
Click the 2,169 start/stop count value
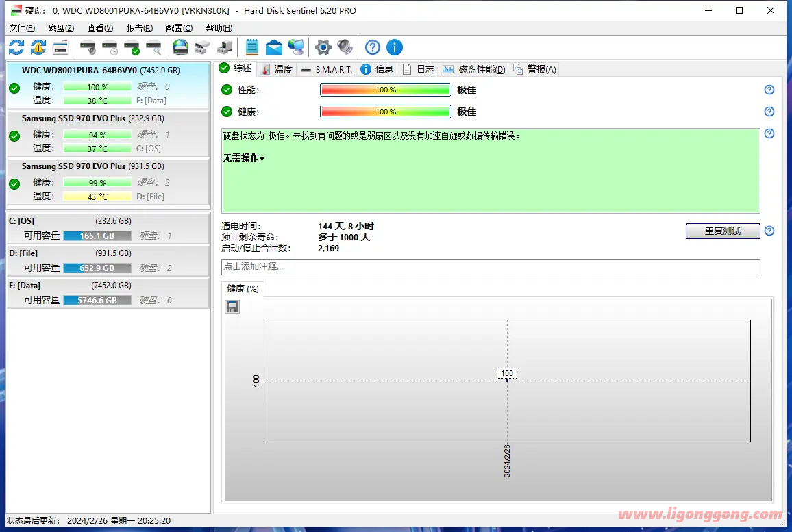click(x=328, y=249)
